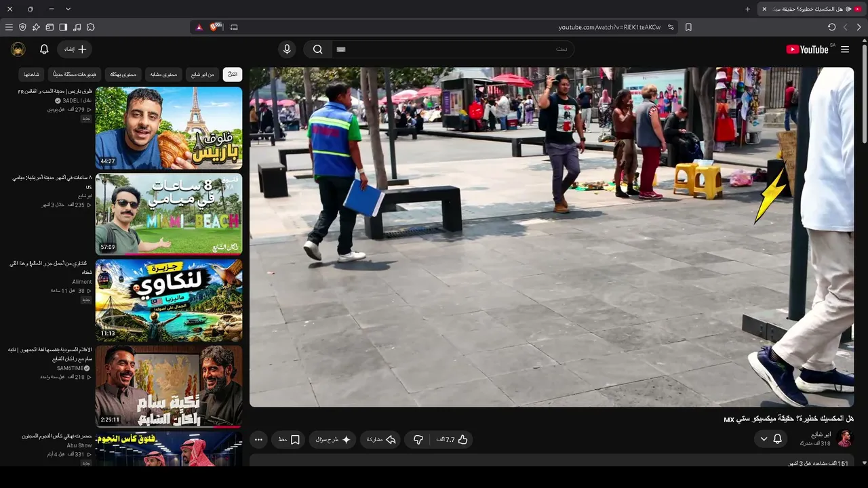Click the YouTube search magnifier button
This screenshot has height=488, width=868.
click(x=317, y=49)
